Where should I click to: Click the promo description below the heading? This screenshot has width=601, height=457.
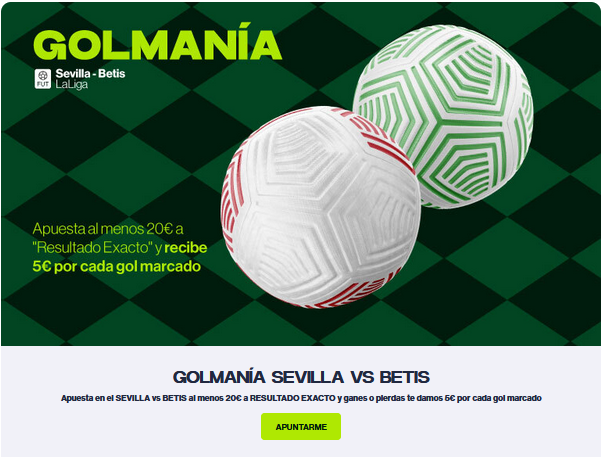click(301, 398)
